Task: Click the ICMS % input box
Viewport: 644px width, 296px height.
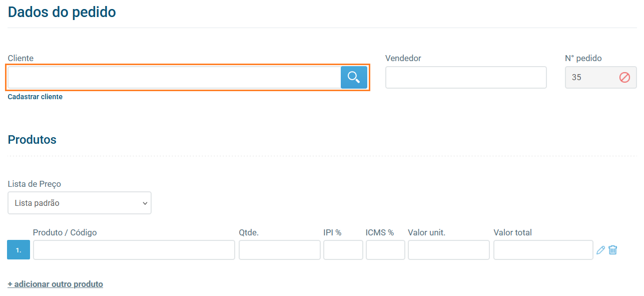Action: pyautogui.click(x=385, y=250)
